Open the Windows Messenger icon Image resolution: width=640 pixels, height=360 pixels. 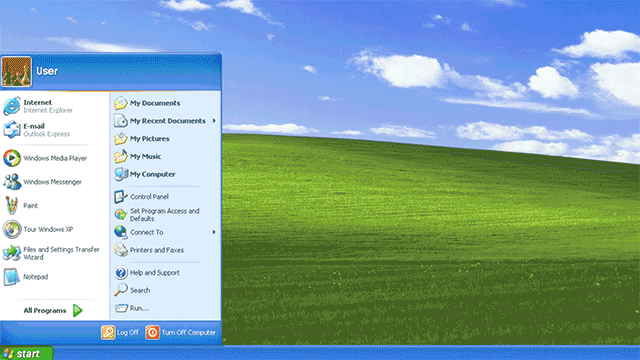tap(11, 182)
